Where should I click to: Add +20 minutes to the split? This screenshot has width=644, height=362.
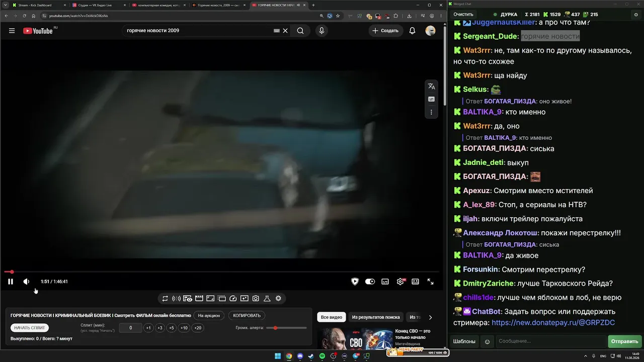coord(198,328)
